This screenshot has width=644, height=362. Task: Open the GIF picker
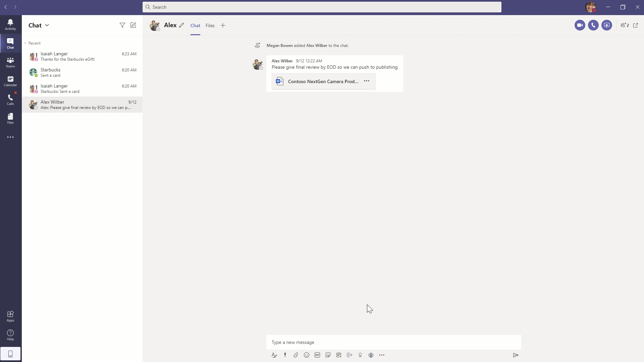click(317, 355)
